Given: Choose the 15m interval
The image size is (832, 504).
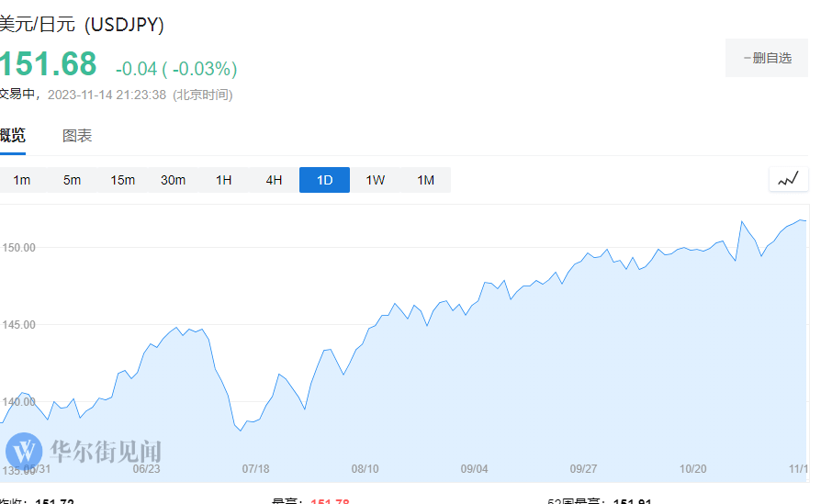Looking at the screenshot, I should (122, 180).
